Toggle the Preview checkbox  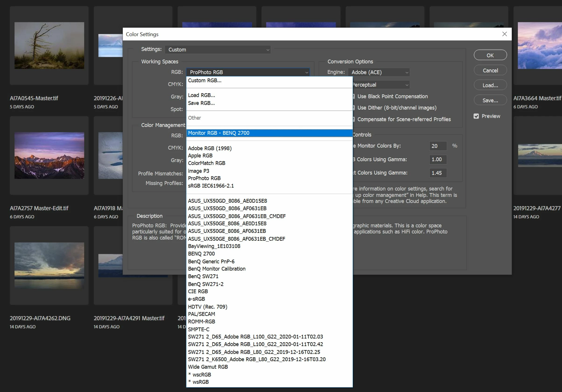pyautogui.click(x=476, y=116)
